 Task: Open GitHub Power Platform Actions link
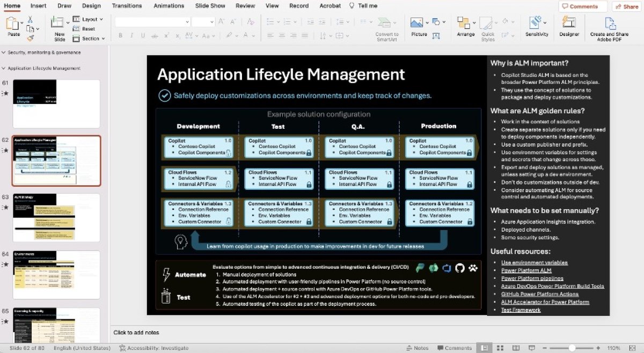(x=540, y=294)
